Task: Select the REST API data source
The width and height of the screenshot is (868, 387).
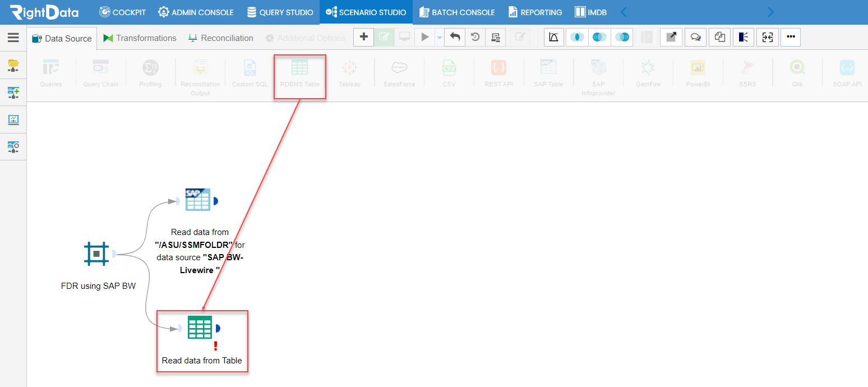Action: (498, 73)
